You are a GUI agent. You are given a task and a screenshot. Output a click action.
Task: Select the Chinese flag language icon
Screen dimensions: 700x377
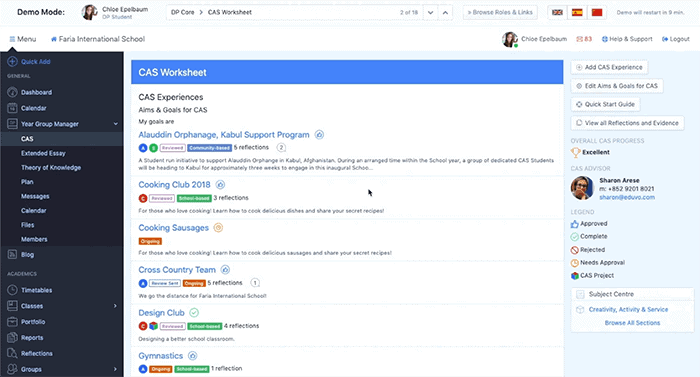point(597,13)
